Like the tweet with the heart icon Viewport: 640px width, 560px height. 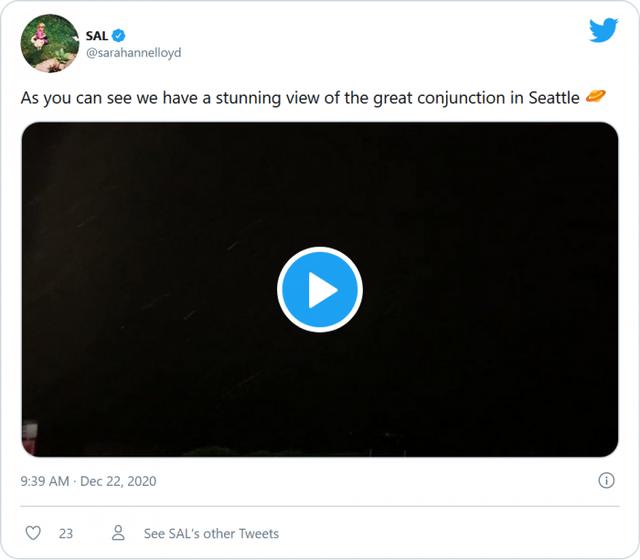34,533
